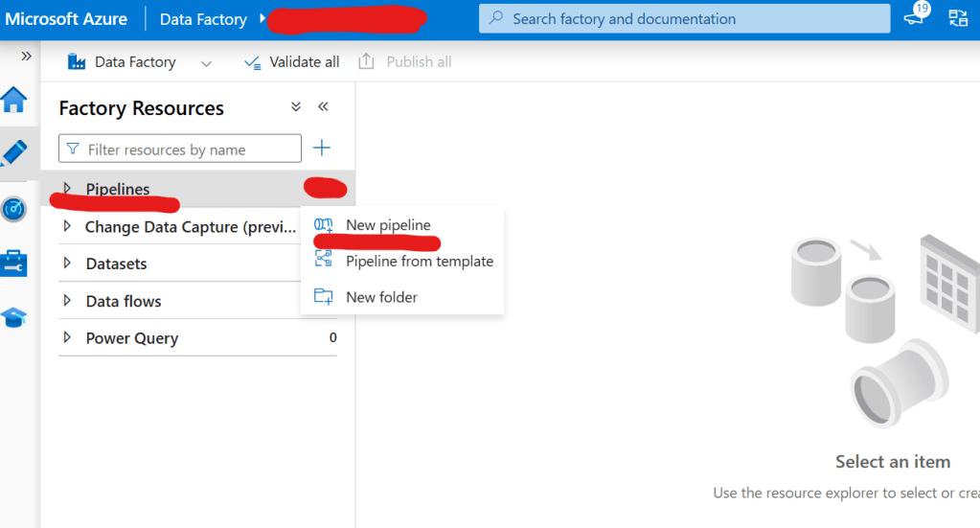Expand the Pipelines tree node
The image size is (980, 528).
(67, 189)
